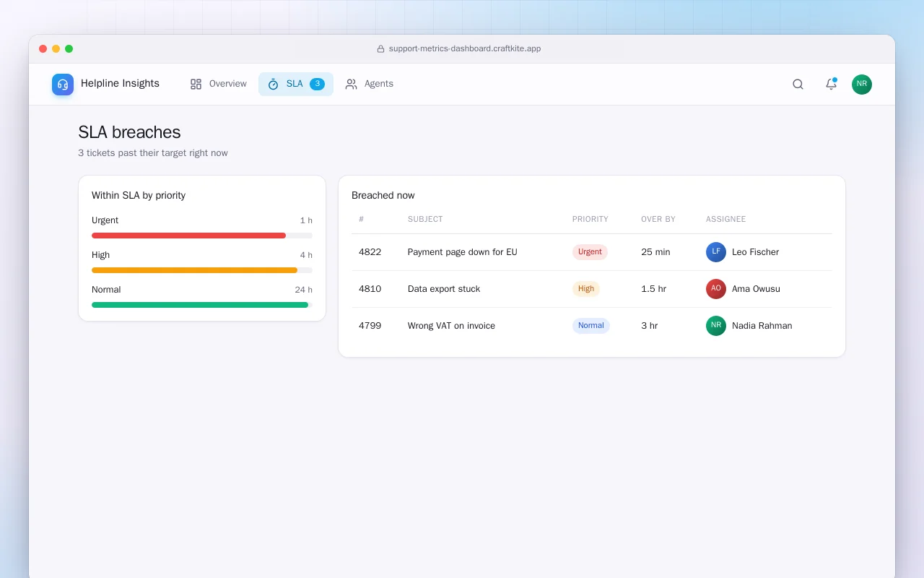The width and height of the screenshot is (924, 578).
Task: Click the Helpline Insights brand name
Action: click(x=120, y=84)
